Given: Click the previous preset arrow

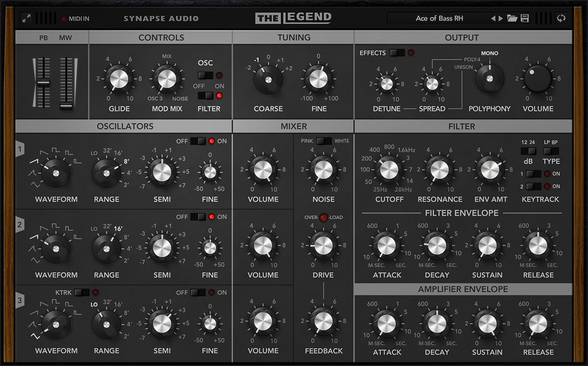Looking at the screenshot, I should (493, 18).
